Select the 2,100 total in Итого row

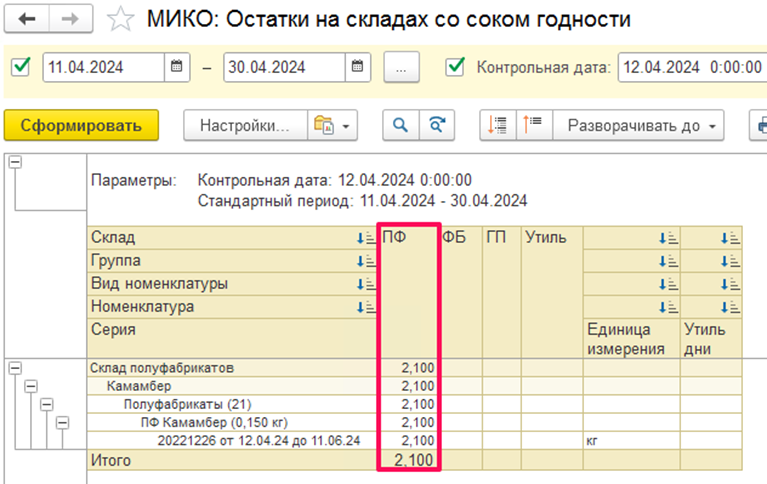point(413,460)
